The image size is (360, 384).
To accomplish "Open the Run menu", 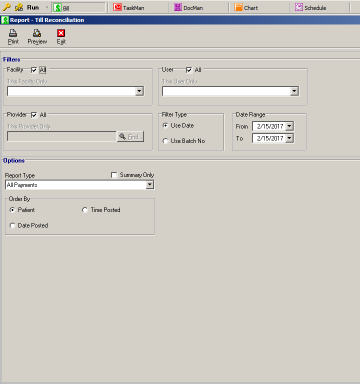I will [x=33, y=7].
